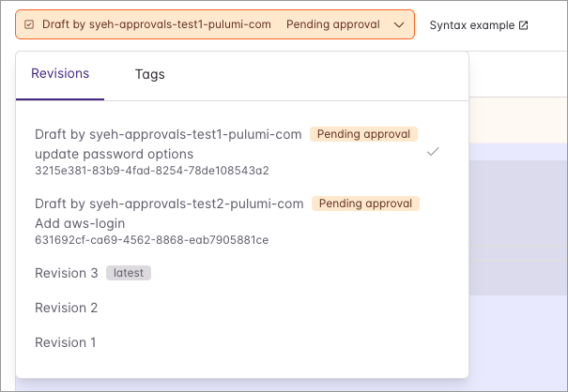Click the ID 631692cf-ca69-4562-8868-eab7905881ce

[152, 240]
